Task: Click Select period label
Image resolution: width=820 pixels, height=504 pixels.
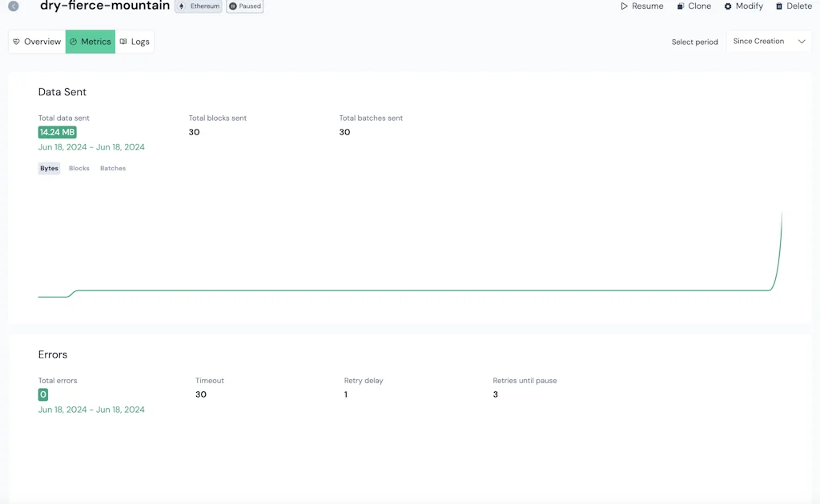Action: pos(694,42)
